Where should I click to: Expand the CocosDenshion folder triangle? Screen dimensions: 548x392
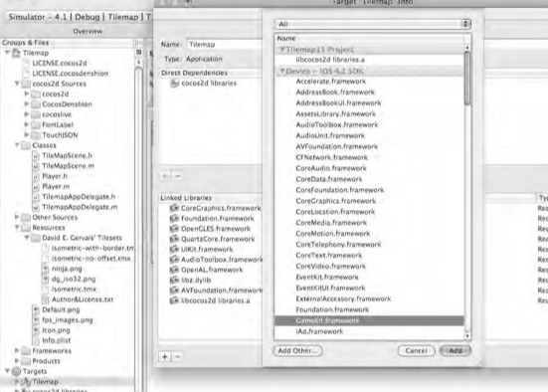click(x=26, y=103)
